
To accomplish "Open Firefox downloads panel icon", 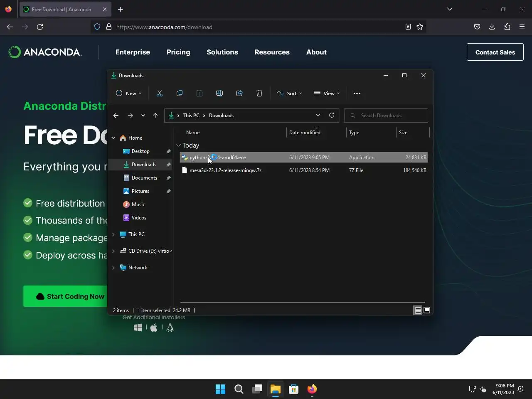I will tap(492, 27).
